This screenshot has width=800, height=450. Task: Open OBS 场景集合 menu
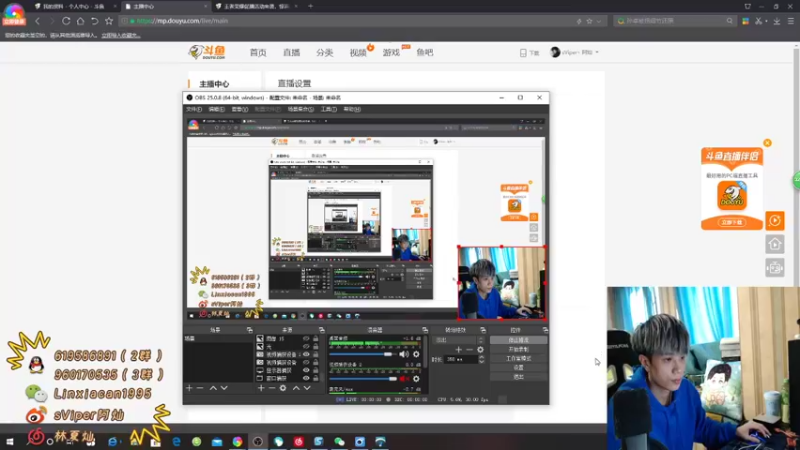pos(301,109)
